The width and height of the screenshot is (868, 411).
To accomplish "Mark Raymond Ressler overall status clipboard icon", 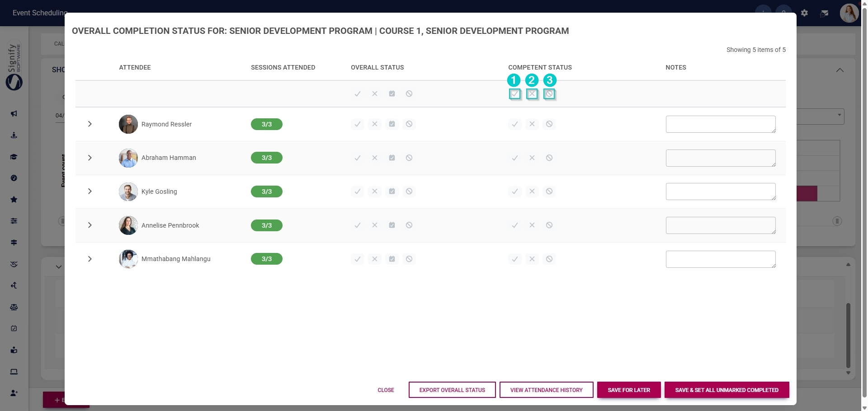I will point(392,124).
